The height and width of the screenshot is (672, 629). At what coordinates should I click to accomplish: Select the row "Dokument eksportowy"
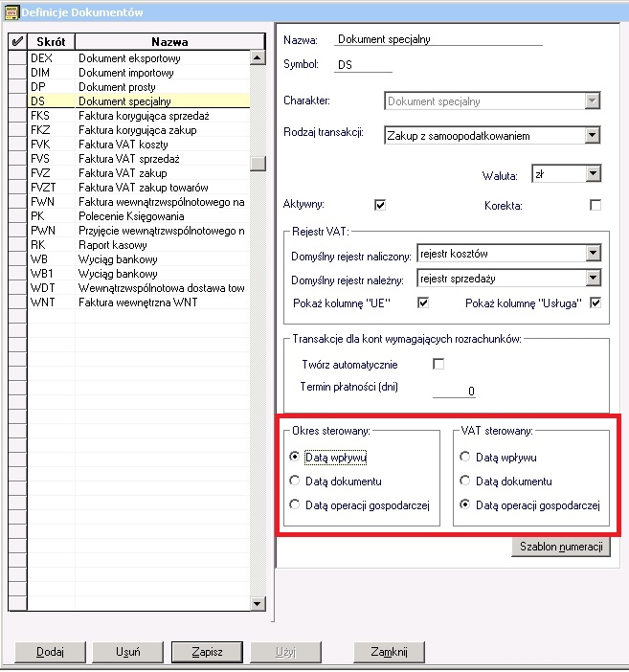tap(139, 57)
